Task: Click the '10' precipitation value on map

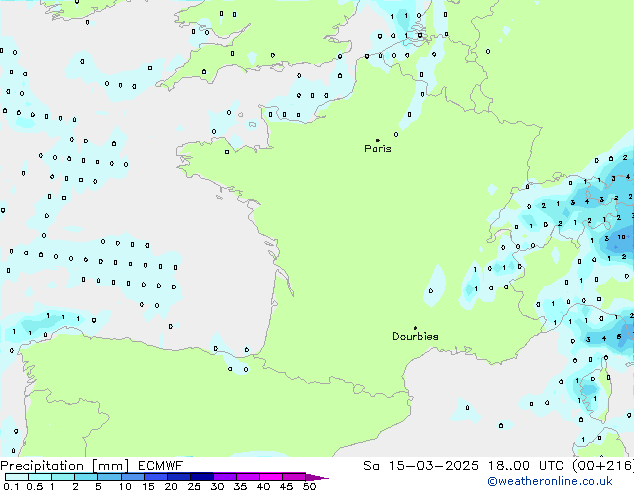Action: pos(621,237)
